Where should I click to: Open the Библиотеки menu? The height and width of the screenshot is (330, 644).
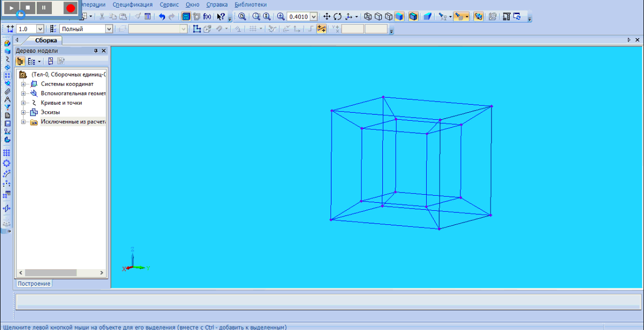pos(251,5)
